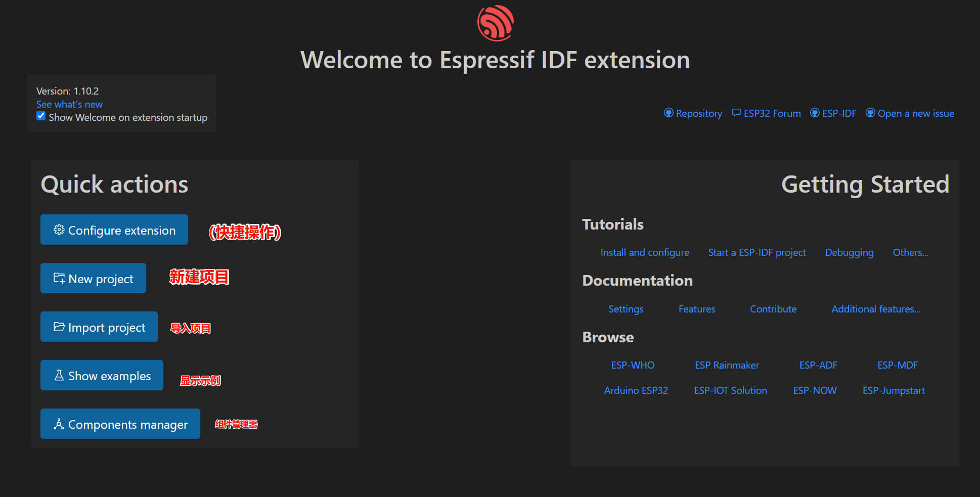Open Others... tutorials link

click(910, 252)
